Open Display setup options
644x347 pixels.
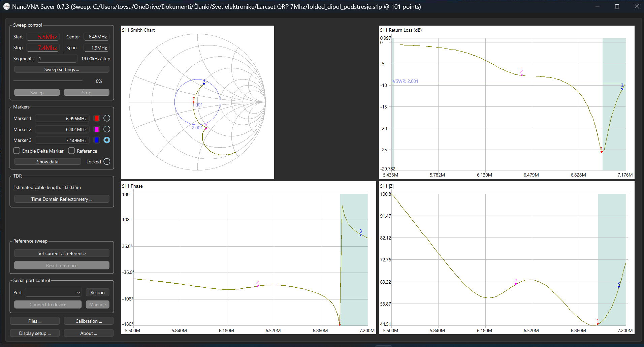[x=35, y=333]
